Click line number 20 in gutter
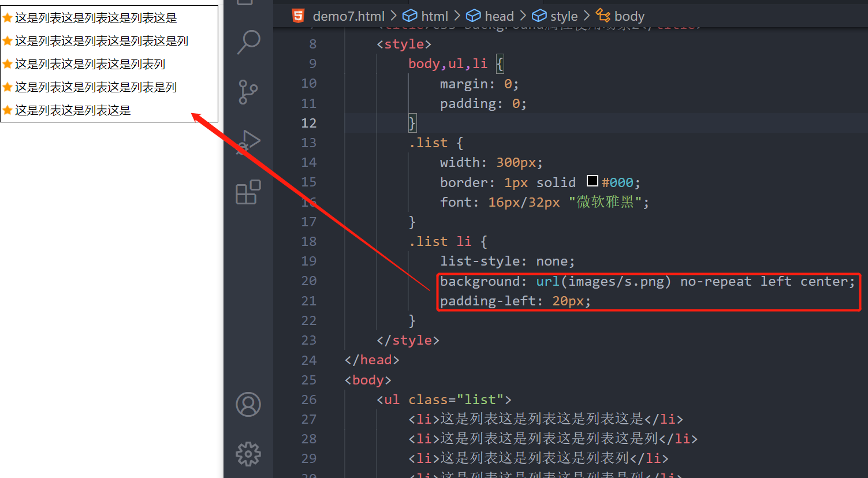868x478 pixels. 308,281
